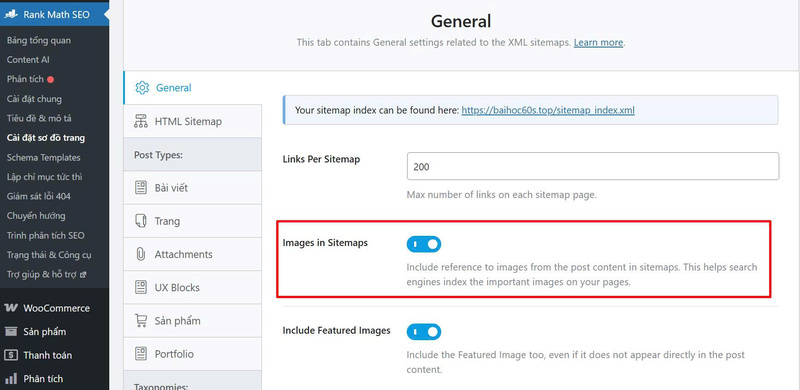Select Cài đặt sơ đồ trang menu item
The width and height of the screenshot is (800, 390).
pos(46,138)
